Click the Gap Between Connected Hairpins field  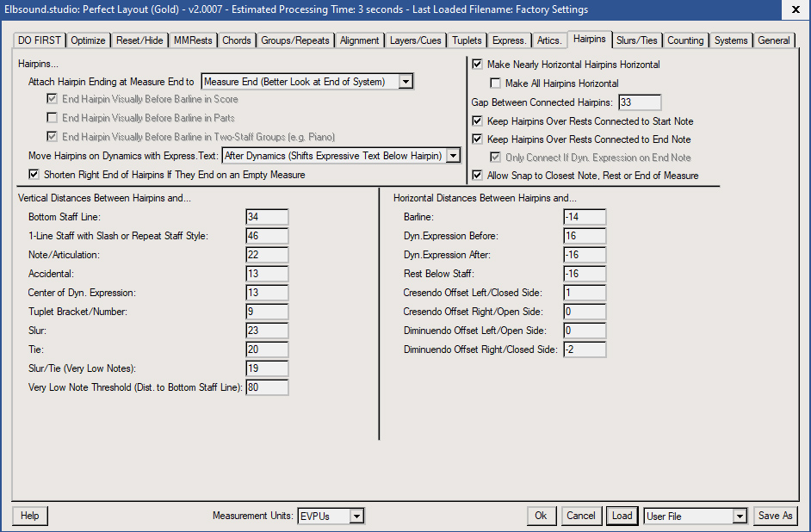click(x=639, y=103)
